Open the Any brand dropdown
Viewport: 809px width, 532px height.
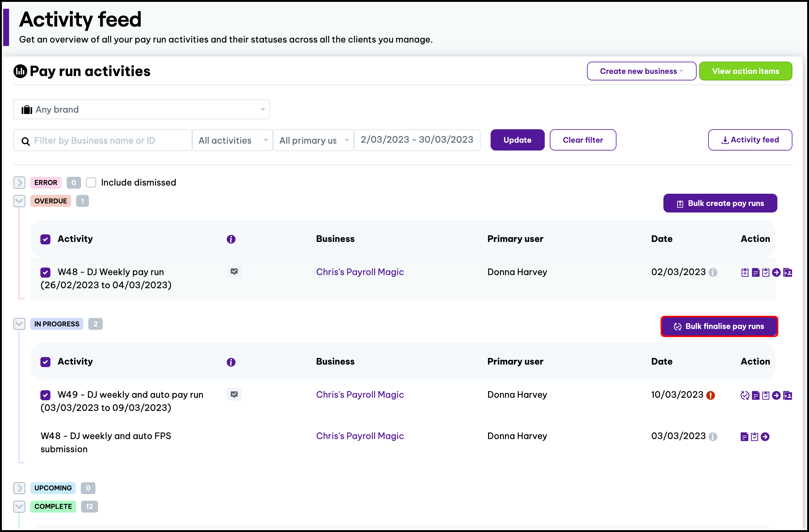pyautogui.click(x=142, y=110)
